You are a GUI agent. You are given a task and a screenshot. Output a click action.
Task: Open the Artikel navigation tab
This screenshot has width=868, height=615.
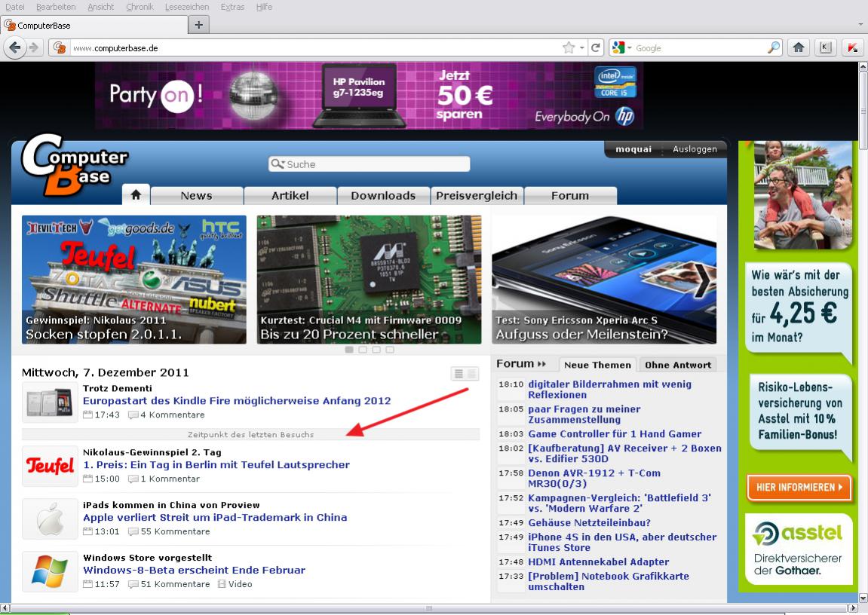290,195
